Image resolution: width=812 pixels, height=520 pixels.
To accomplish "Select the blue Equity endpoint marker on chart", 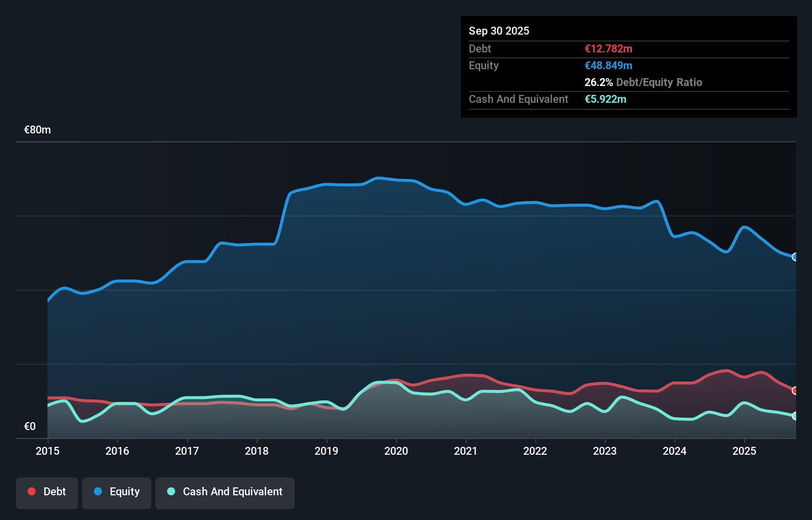I will point(795,257).
